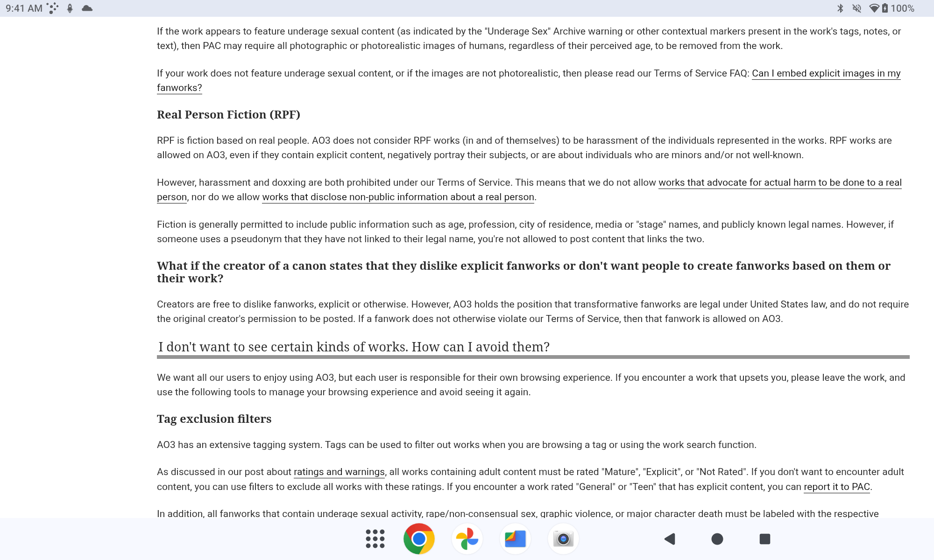Open the app drawer grid icon

pyautogui.click(x=375, y=539)
